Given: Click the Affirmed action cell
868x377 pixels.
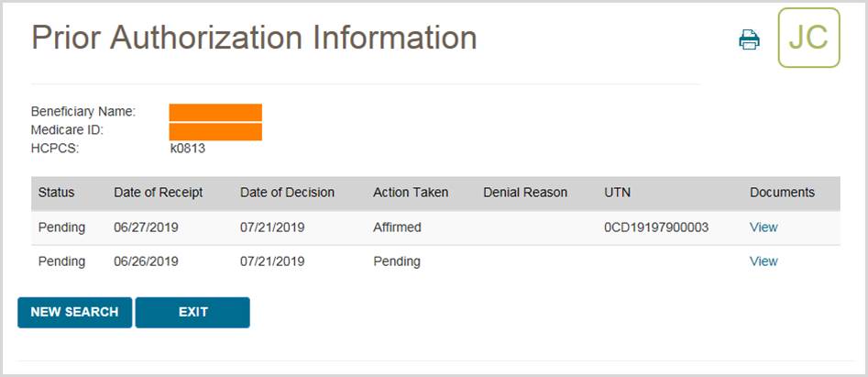Looking at the screenshot, I should tap(397, 227).
